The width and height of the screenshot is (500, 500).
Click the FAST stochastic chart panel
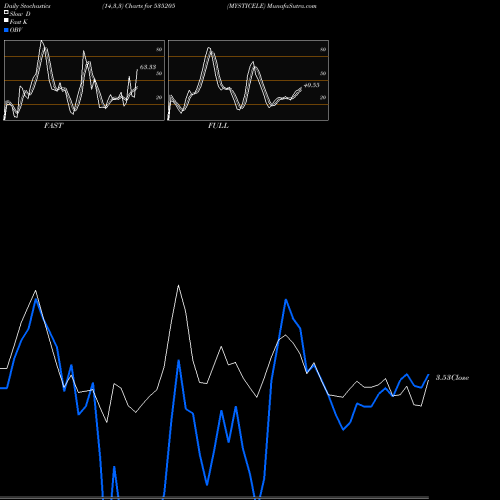click(x=84, y=80)
